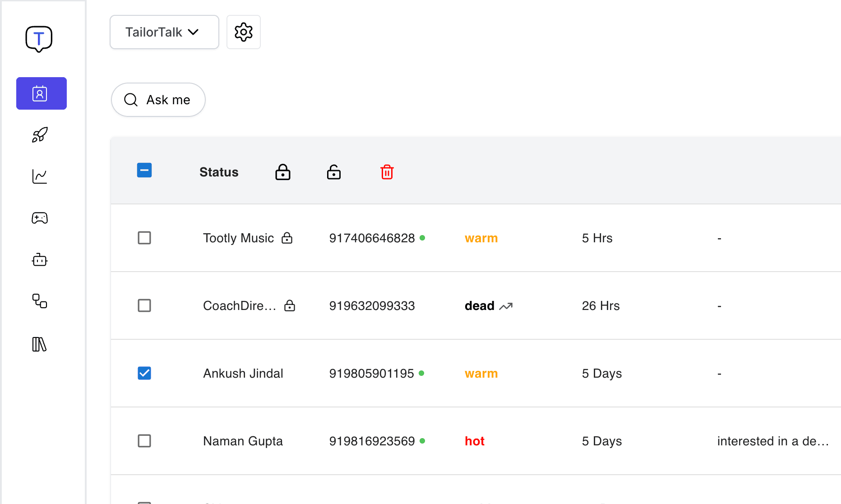This screenshot has height=504, width=841.
Task: Open the game controller playground icon
Action: click(x=40, y=218)
